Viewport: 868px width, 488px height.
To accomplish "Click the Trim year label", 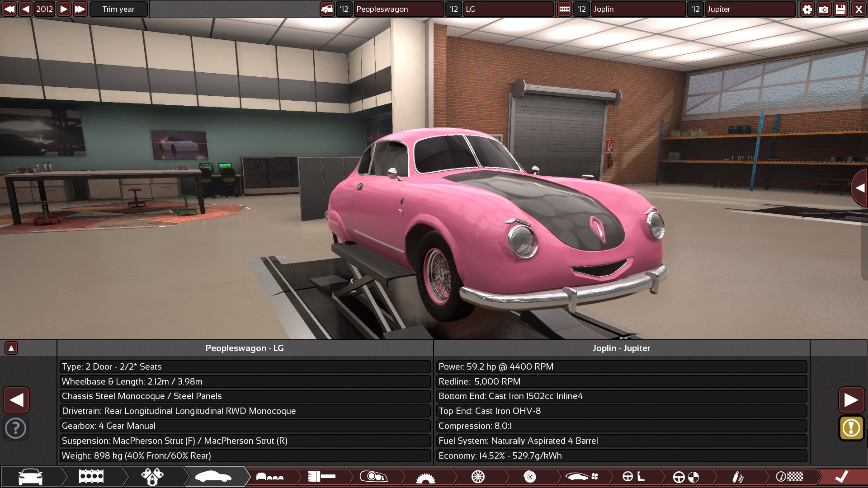I will click(x=118, y=9).
